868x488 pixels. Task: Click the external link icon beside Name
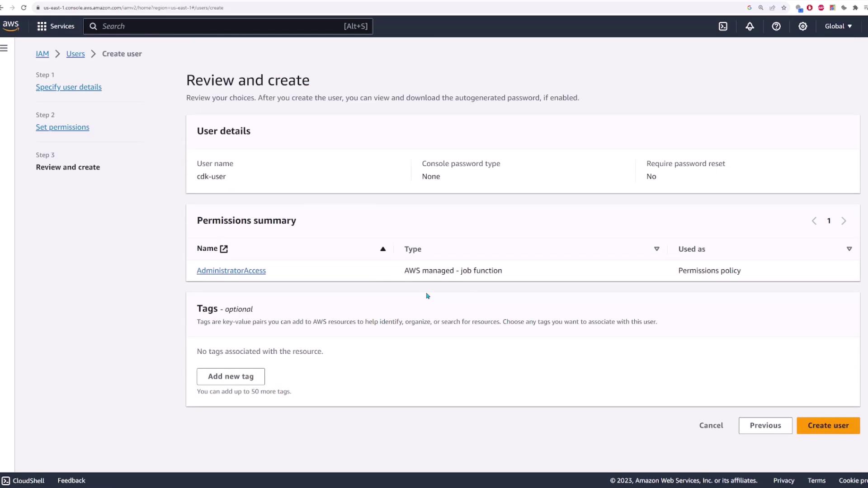click(224, 249)
